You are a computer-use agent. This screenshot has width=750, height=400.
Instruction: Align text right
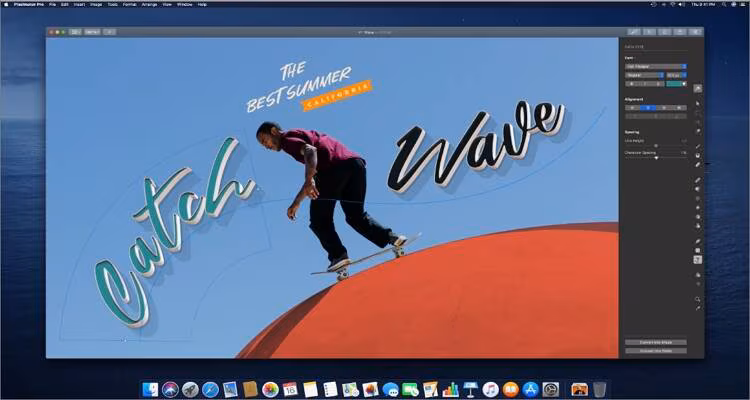[x=664, y=108]
